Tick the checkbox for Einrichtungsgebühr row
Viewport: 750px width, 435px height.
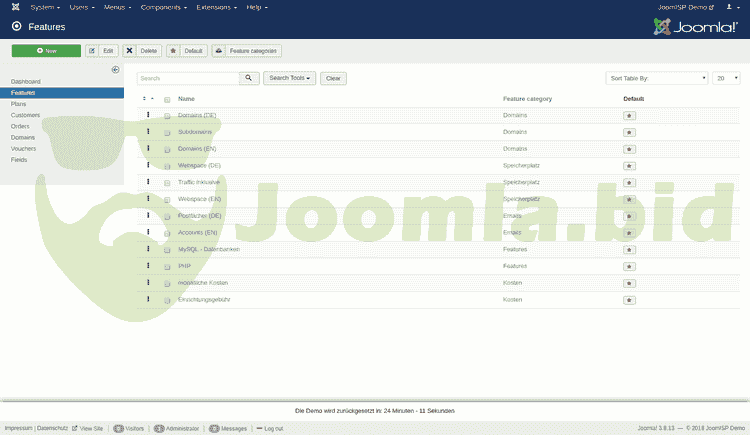click(167, 300)
